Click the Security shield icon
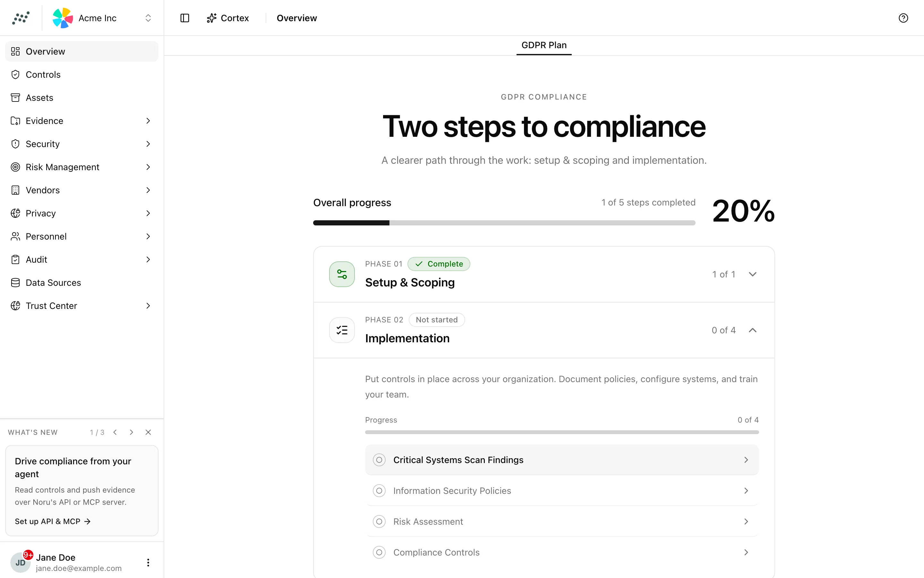Image resolution: width=924 pixels, height=578 pixels. tap(15, 144)
